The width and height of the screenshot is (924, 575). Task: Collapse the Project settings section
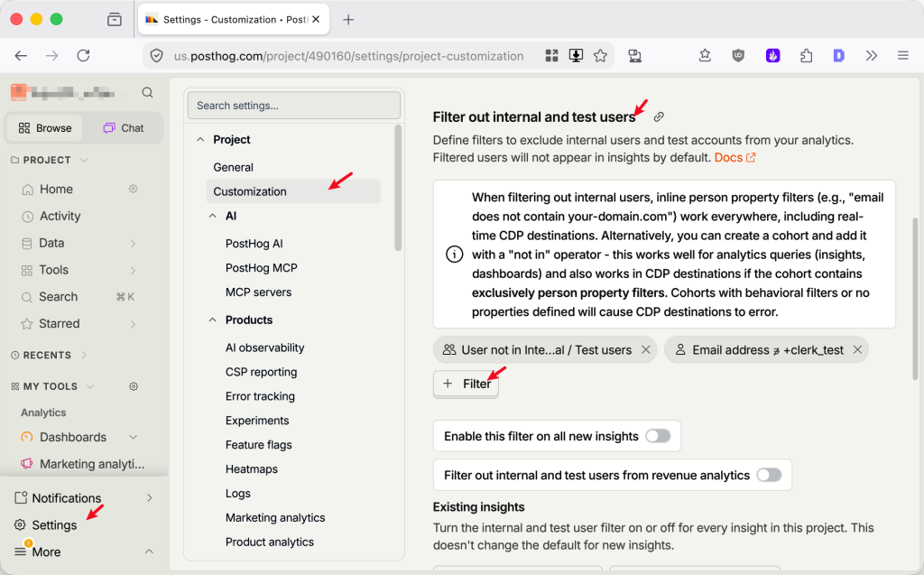[x=200, y=140]
